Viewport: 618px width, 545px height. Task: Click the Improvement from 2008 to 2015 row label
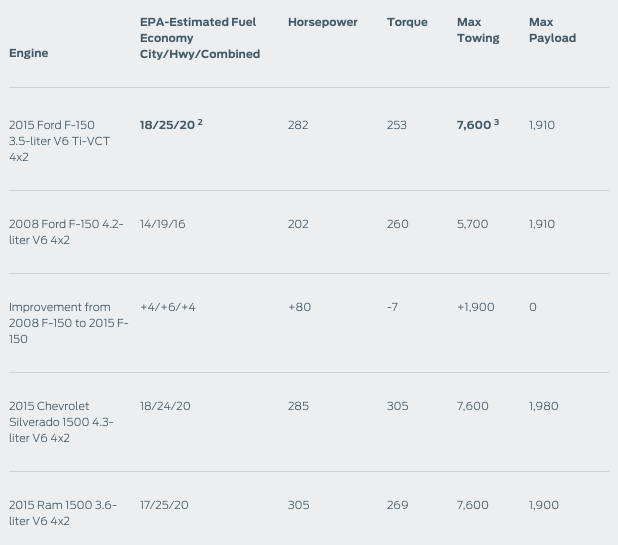(x=68, y=323)
